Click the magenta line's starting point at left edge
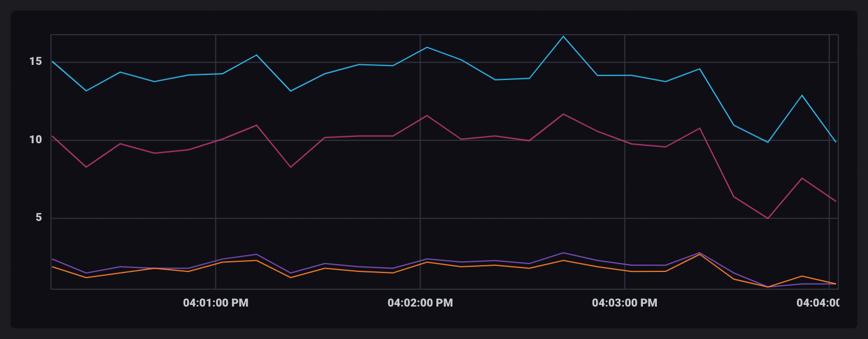Screen dimensions: 868x339 pos(52,136)
